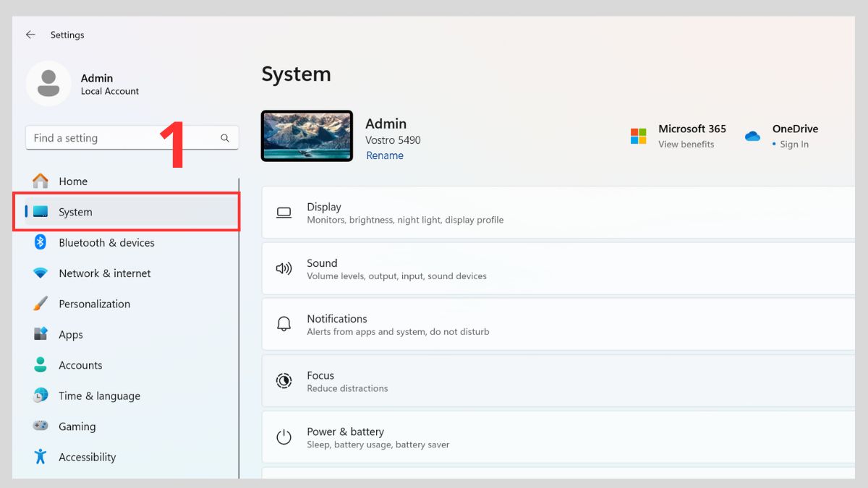The width and height of the screenshot is (868, 488).
Task: Select Home in the sidebar
Action: click(x=72, y=181)
